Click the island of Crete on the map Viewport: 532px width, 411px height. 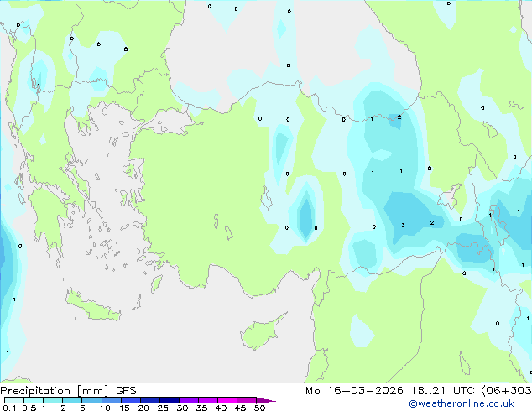tap(92, 306)
